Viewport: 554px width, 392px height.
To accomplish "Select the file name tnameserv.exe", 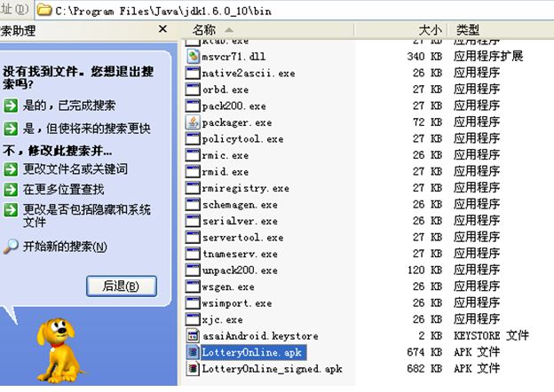I will [240, 254].
